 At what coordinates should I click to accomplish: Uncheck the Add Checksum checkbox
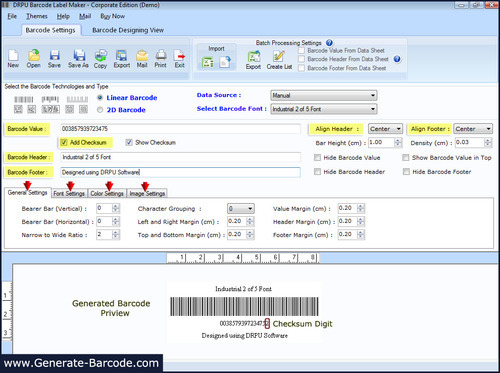pyautogui.click(x=64, y=142)
